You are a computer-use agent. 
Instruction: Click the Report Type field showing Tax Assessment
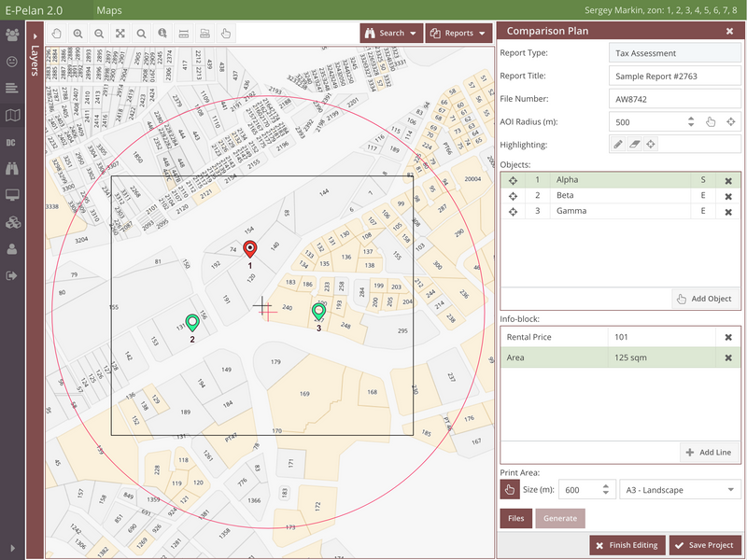point(674,53)
